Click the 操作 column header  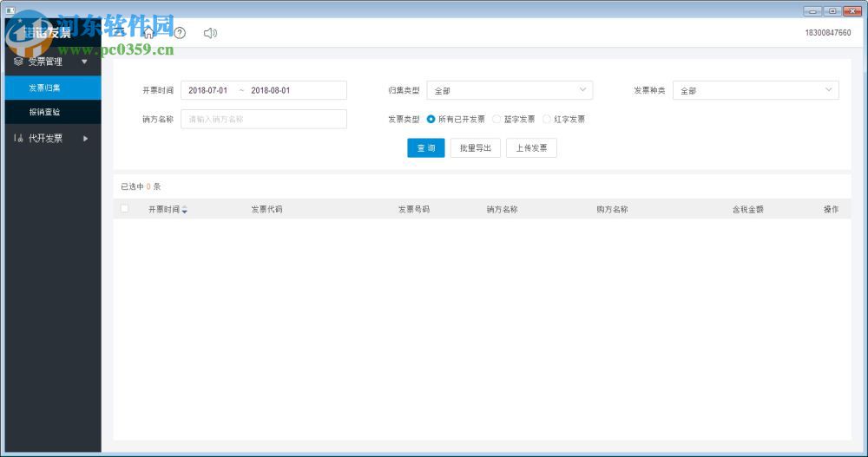click(x=831, y=209)
